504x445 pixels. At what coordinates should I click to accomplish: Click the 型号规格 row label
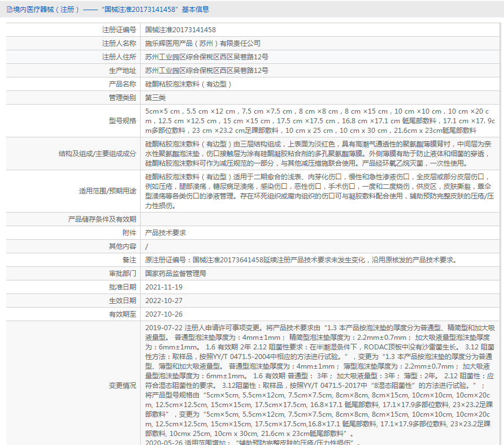point(123,120)
